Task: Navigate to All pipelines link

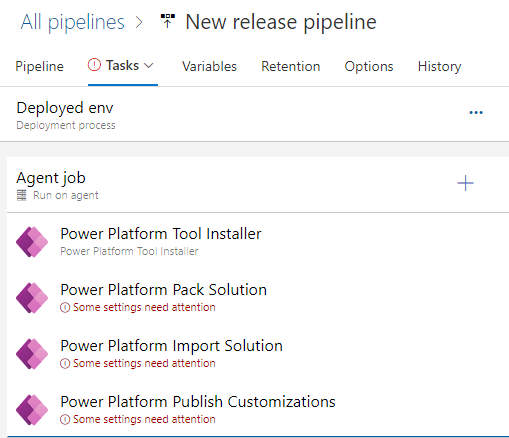Action: [x=72, y=22]
